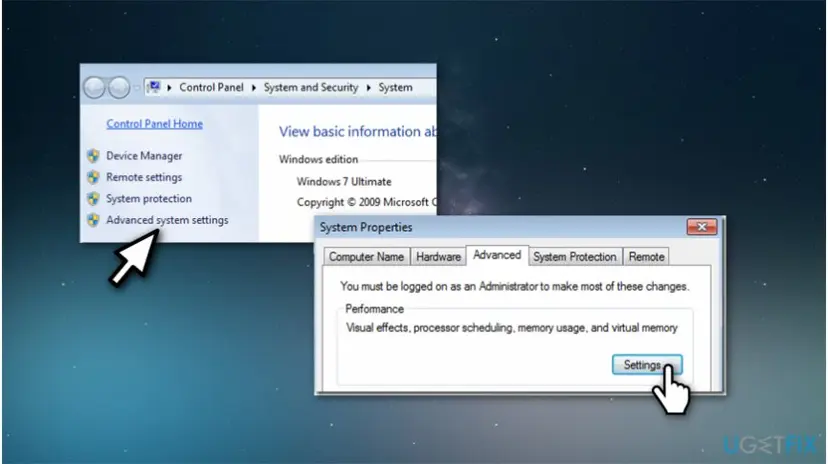Viewport: 828px width, 464px height.
Task: Expand arrow before Control Panel breadcrumb
Action: [170, 88]
